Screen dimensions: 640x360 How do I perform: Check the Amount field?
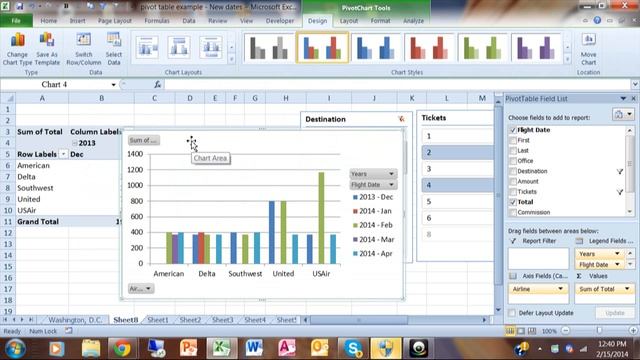(x=513, y=181)
